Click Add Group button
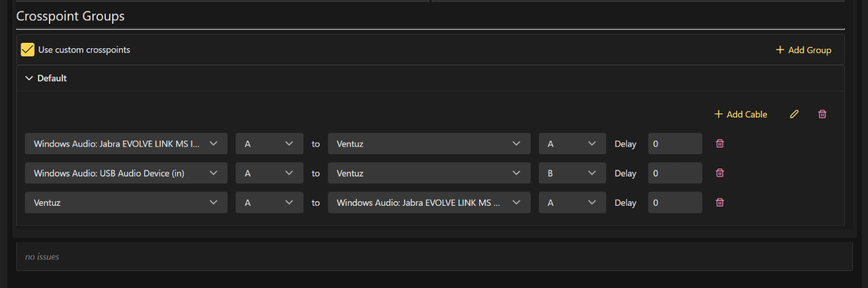Screen dimensions: 868x288 pyautogui.click(x=804, y=50)
